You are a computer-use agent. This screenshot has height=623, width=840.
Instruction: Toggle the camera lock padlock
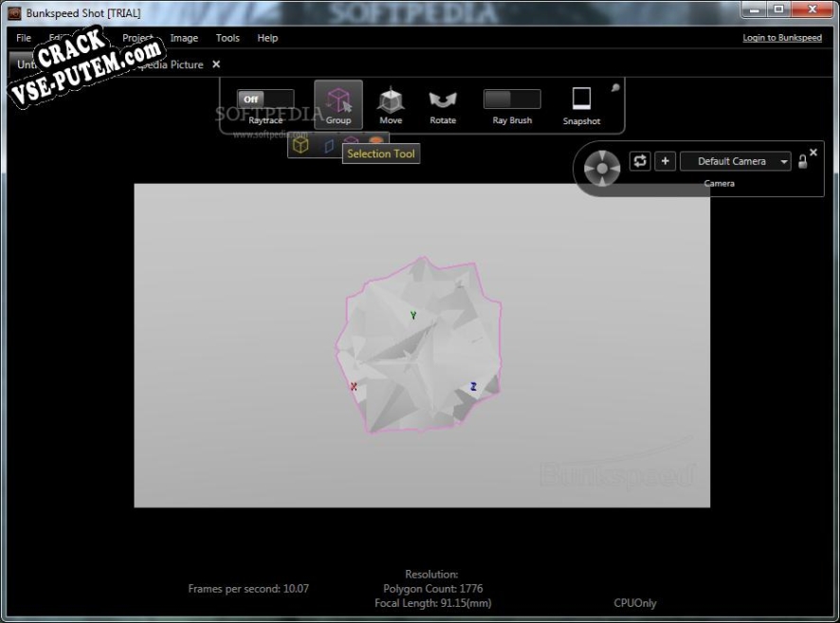[803, 162]
